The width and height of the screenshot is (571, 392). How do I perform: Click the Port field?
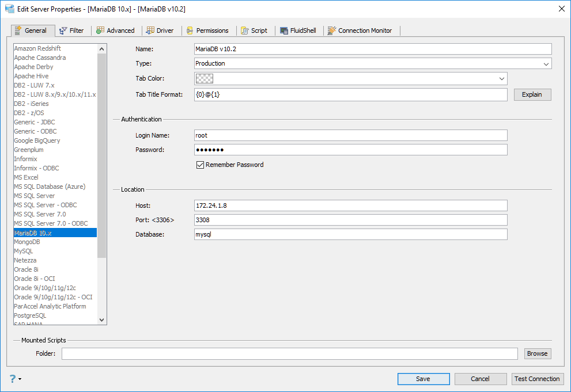coord(351,220)
